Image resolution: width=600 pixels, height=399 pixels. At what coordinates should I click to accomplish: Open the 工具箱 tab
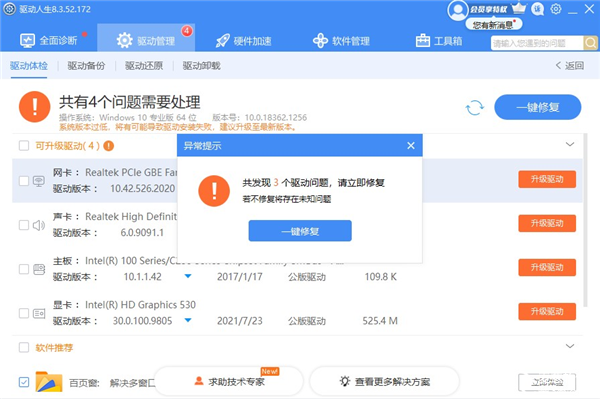[439, 41]
